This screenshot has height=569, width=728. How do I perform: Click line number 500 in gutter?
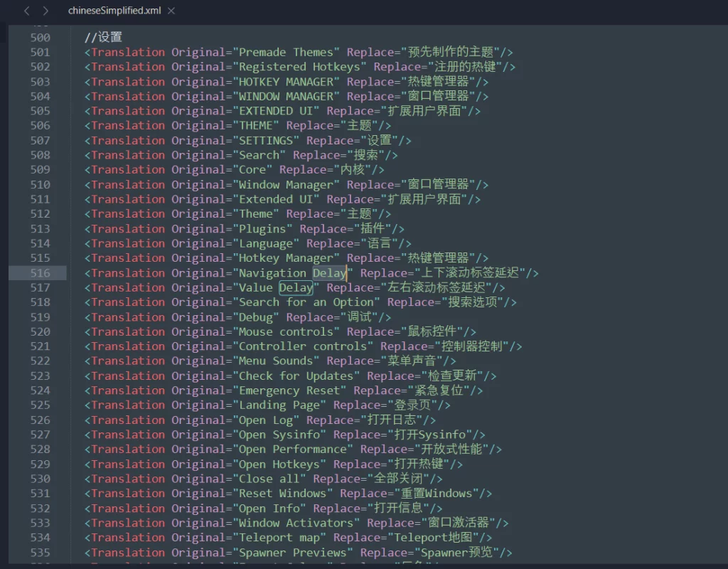tap(41, 38)
